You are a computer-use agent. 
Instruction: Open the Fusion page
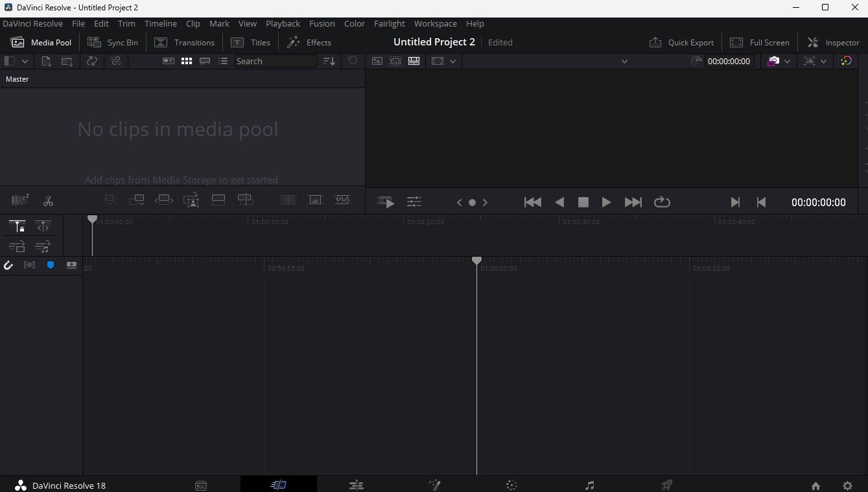[x=434, y=484]
